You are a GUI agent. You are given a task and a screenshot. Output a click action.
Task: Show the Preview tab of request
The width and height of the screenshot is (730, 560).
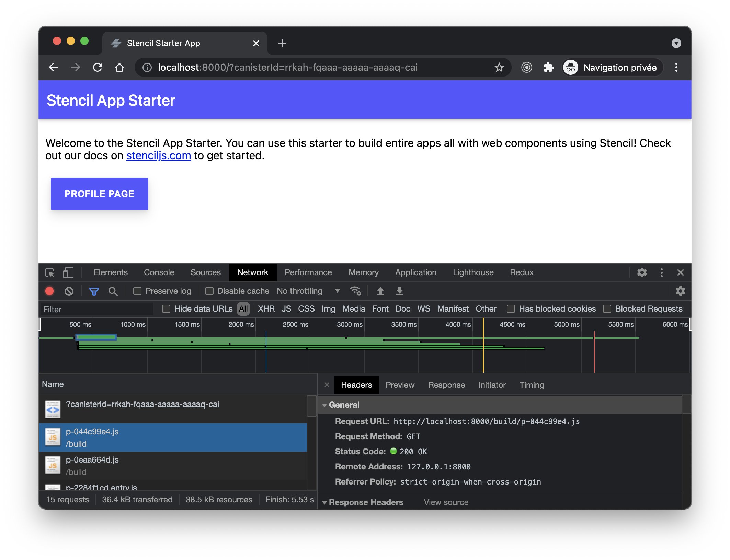coord(400,385)
